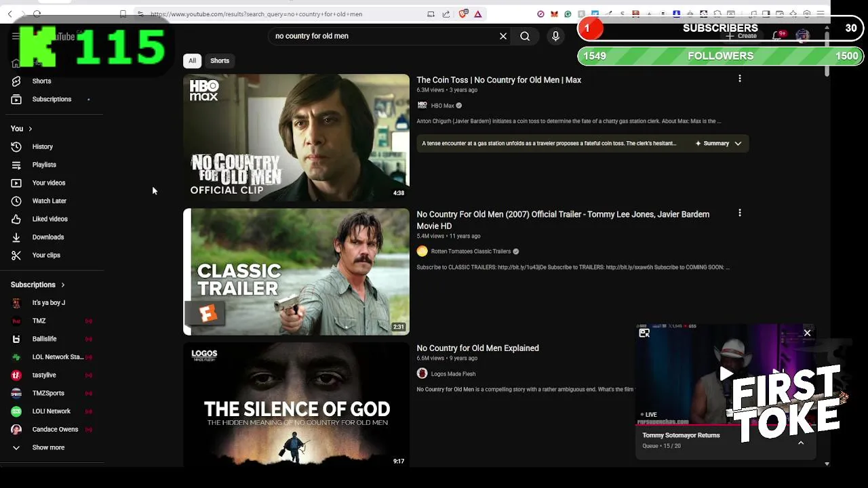The image size is (868, 488).
Task: Click the Tommy Sotomayor Returns queue title
Action: 681,435
